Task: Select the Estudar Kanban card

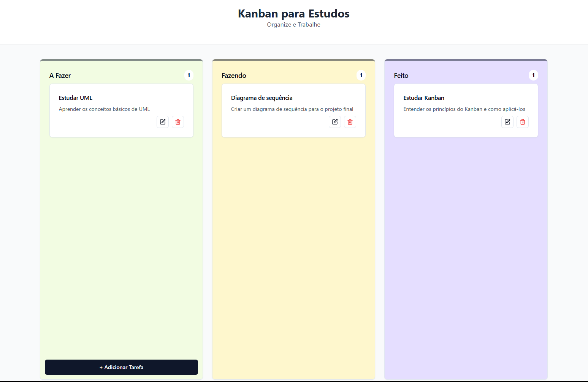Action: 466,103
